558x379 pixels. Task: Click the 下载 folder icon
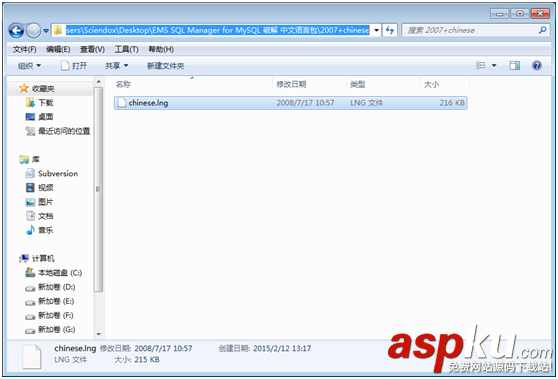30,103
